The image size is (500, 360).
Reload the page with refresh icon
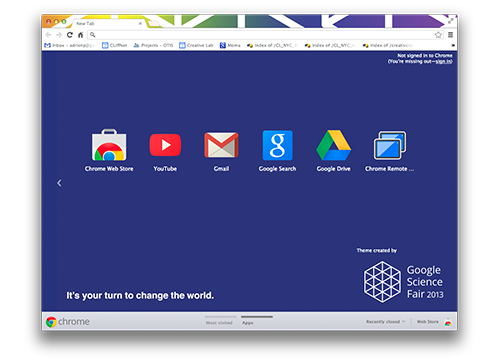coord(70,35)
